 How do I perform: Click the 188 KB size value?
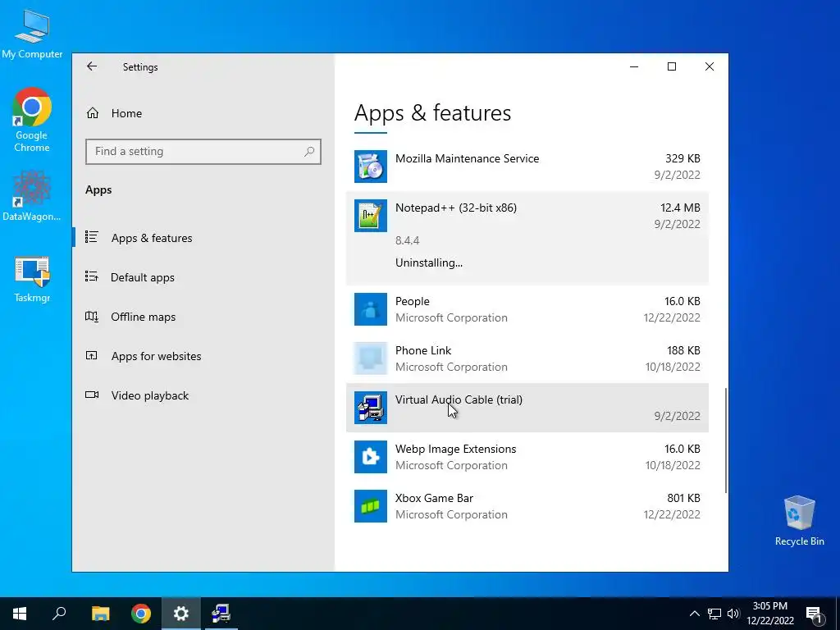click(683, 350)
